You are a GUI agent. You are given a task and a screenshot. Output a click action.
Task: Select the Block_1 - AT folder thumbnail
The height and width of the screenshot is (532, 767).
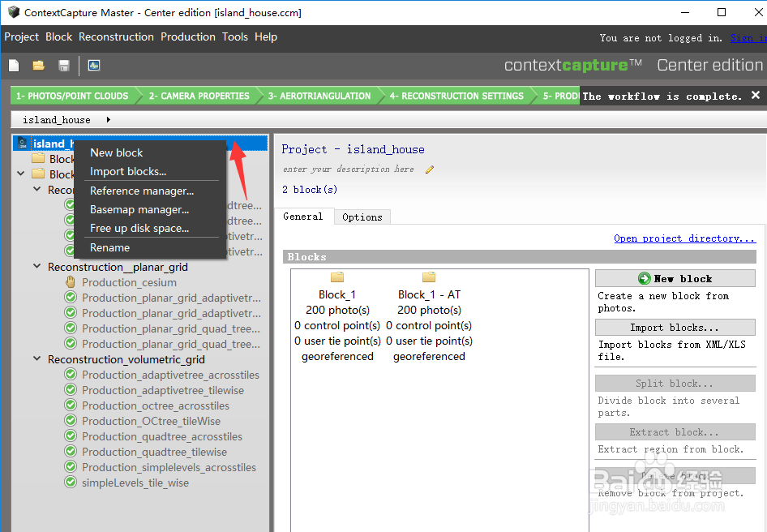(429, 277)
